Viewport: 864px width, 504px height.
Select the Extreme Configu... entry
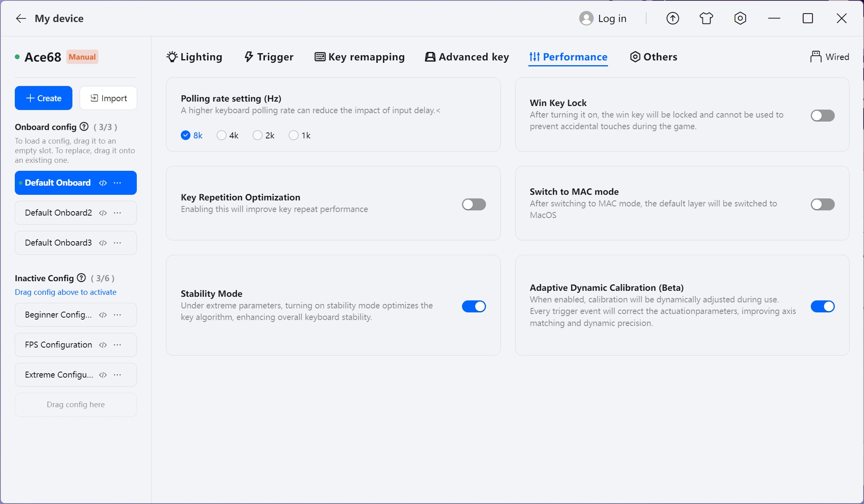76,375
